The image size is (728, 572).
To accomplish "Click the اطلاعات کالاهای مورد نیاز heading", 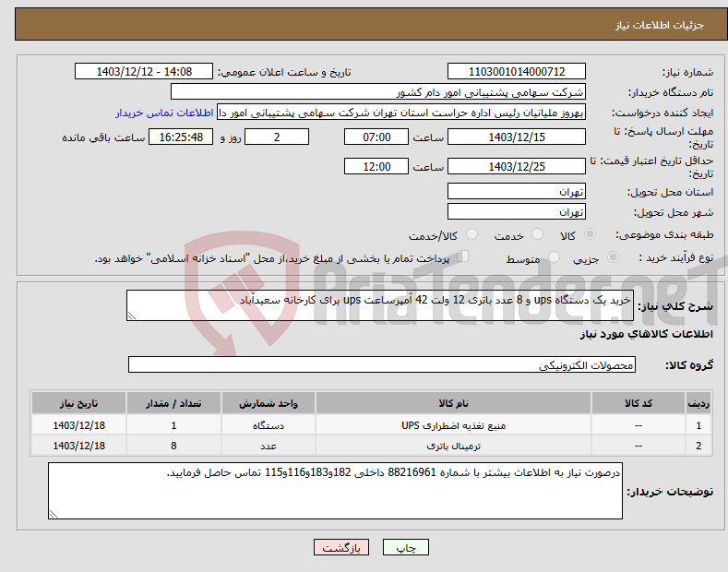I will [x=646, y=334].
